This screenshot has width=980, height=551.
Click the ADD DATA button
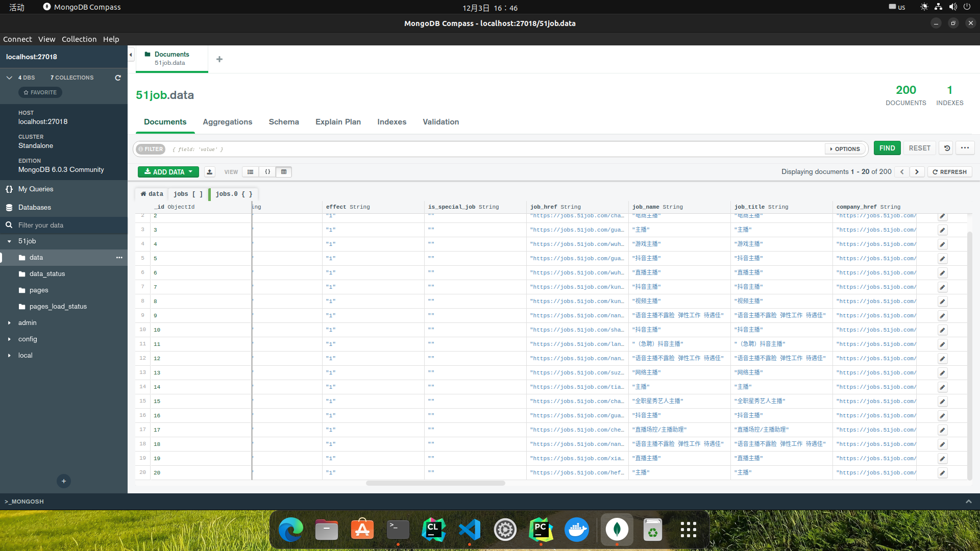click(168, 171)
